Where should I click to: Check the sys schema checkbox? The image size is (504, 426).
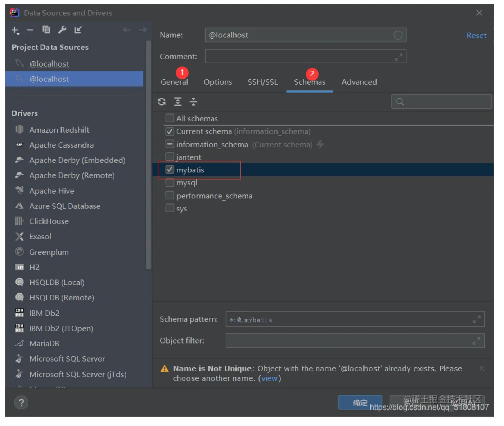pyautogui.click(x=170, y=208)
